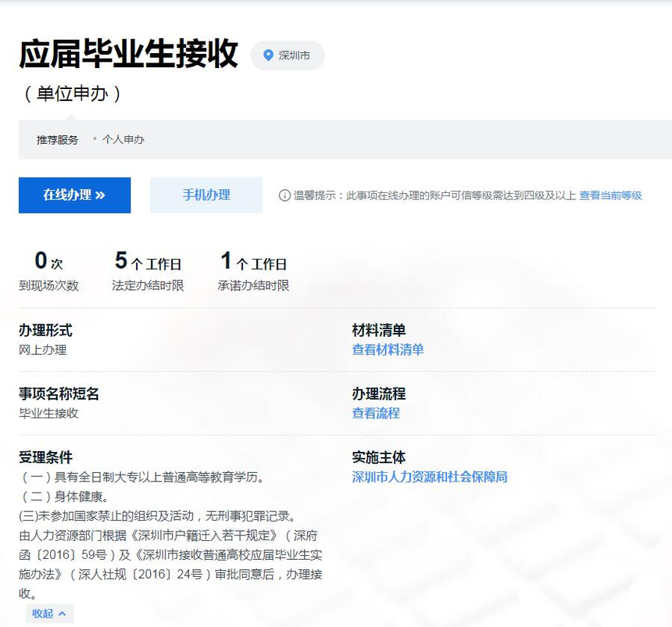Viewport: 672px width, 627px height.
Task: Click the 材料清单 heading
Action: (379, 330)
